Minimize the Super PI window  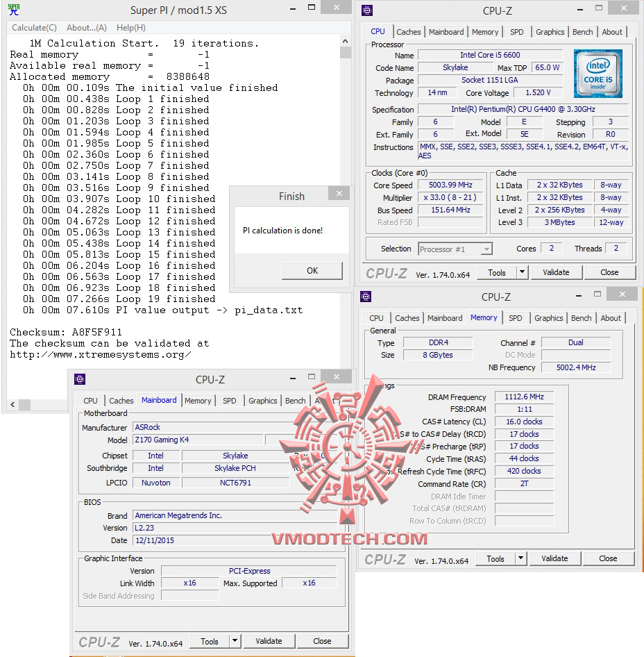coord(293,8)
